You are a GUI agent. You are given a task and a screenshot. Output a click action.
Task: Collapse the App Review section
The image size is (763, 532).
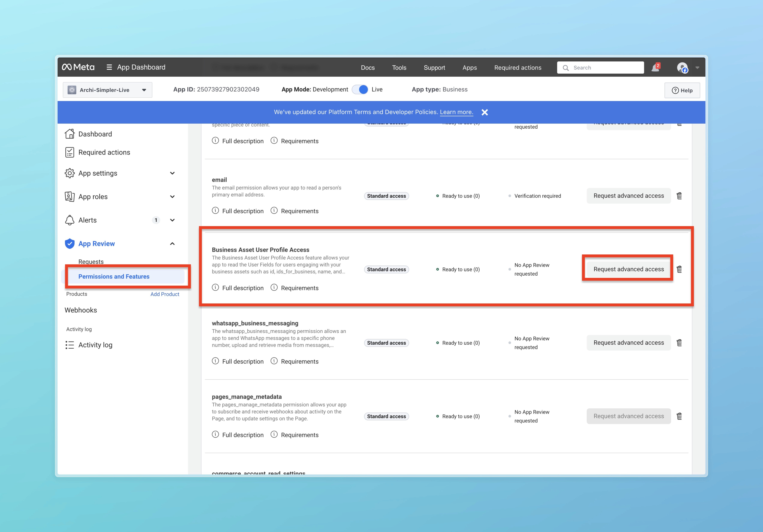pyautogui.click(x=172, y=244)
